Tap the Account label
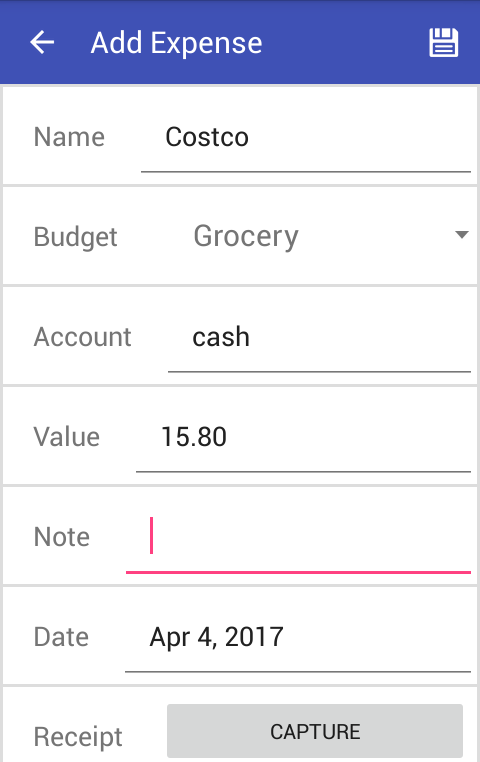 coord(82,337)
